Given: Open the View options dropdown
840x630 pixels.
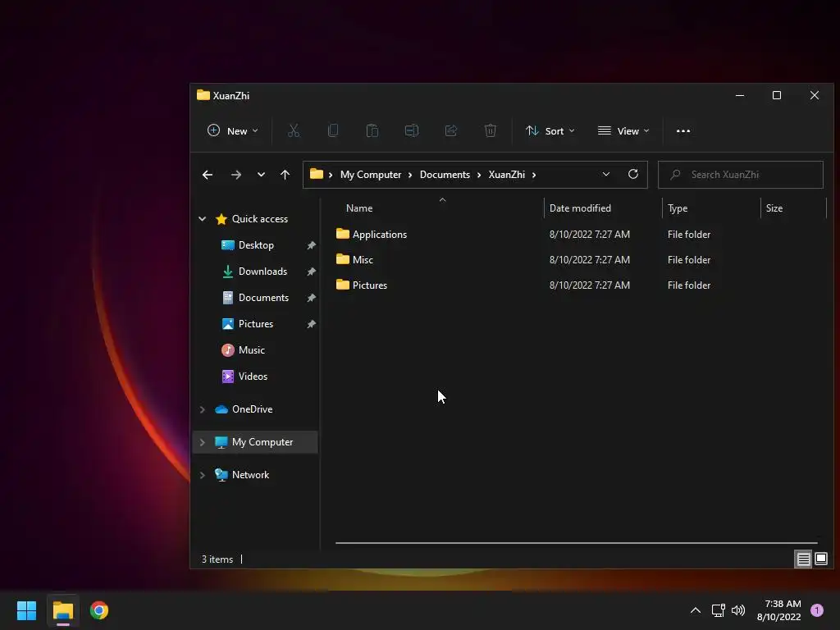Looking at the screenshot, I should (623, 130).
